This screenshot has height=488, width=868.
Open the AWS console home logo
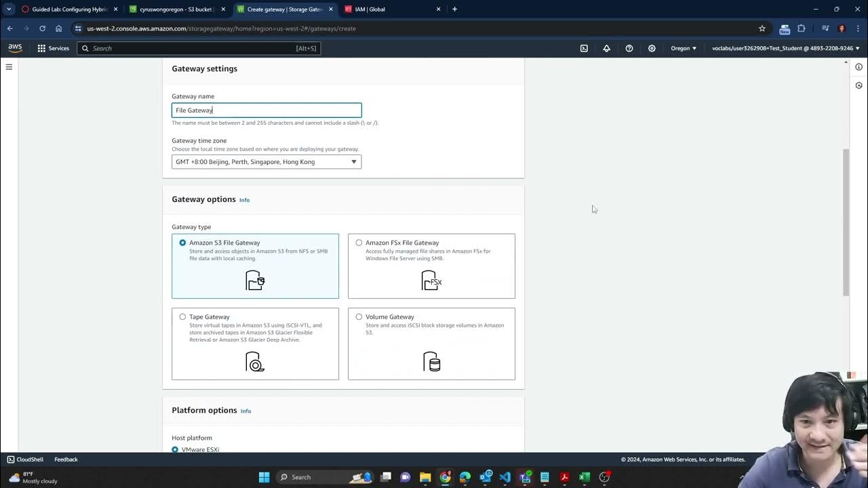(15, 48)
